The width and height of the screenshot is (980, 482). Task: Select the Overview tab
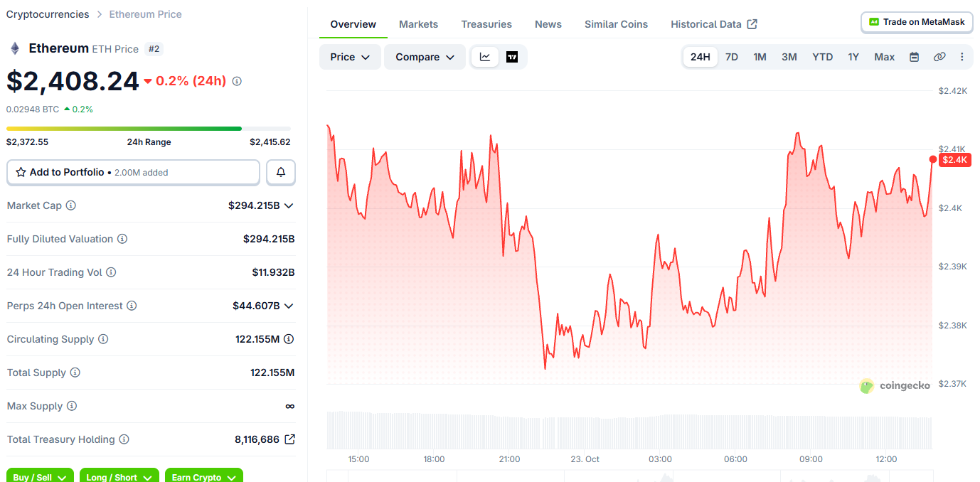click(x=353, y=24)
